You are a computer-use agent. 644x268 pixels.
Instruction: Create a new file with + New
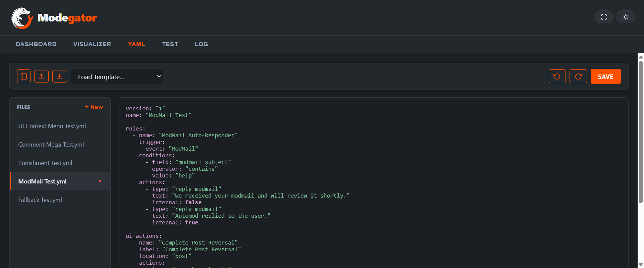click(x=94, y=107)
